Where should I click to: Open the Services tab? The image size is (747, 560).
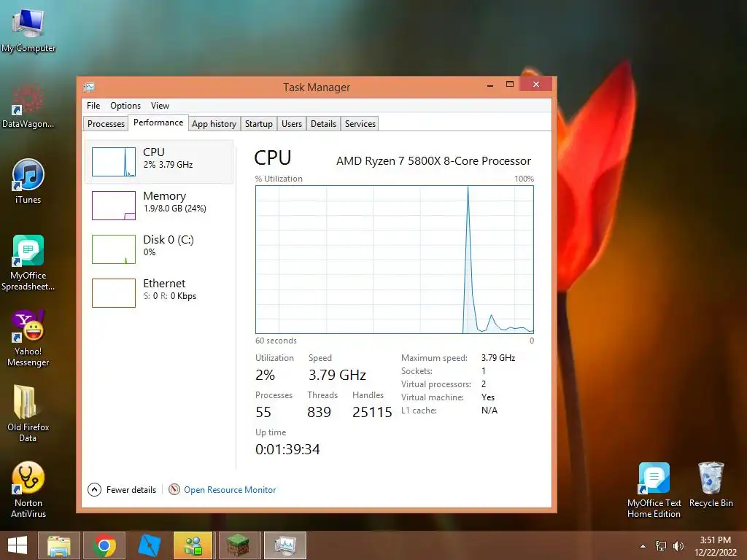(360, 124)
